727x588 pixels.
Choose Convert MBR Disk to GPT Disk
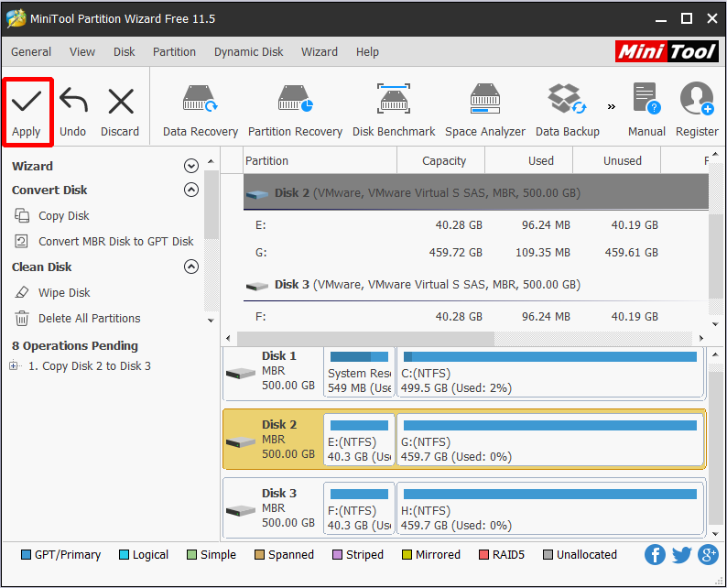coord(104,241)
